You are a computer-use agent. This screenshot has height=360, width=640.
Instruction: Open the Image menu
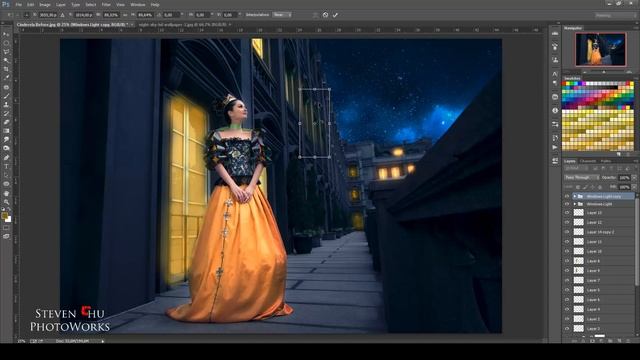coord(45,4)
